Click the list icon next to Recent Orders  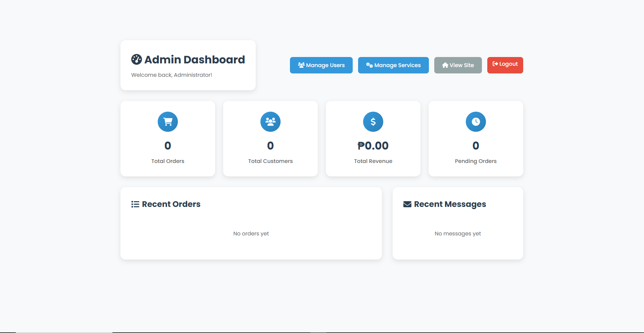coord(135,204)
